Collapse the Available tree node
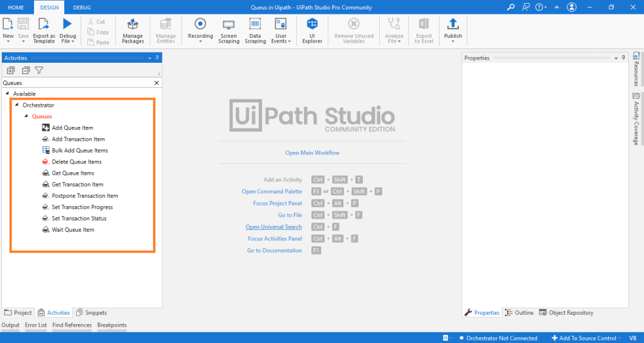The height and width of the screenshot is (343, 644). point(8,94)
